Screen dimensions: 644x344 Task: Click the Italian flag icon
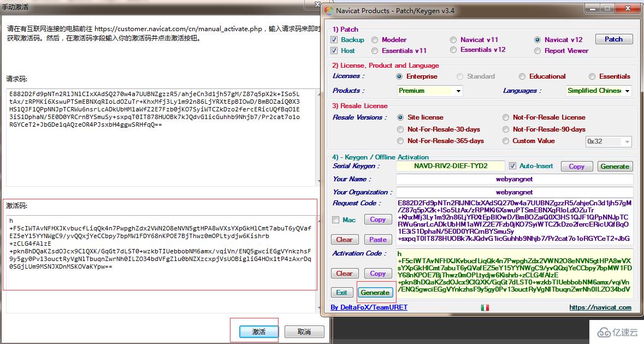485,308
